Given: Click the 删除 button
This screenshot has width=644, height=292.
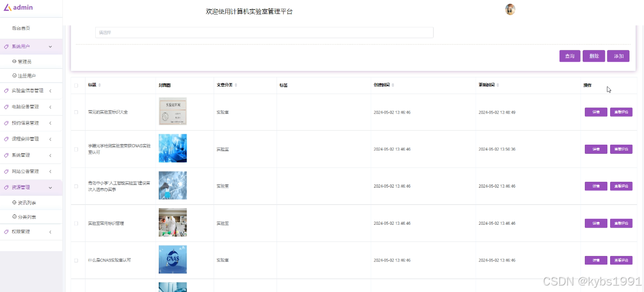Looking at the screenshot, I should click(594, 56).
